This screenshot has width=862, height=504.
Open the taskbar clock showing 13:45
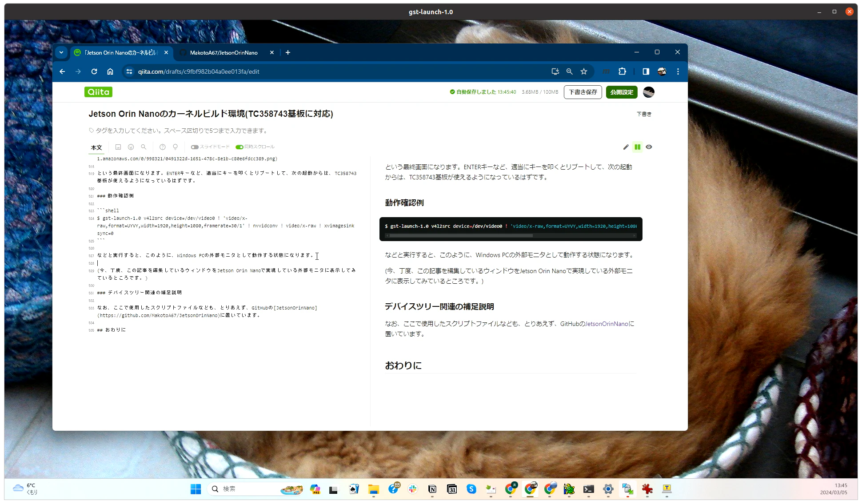click(x=834, y=489)
